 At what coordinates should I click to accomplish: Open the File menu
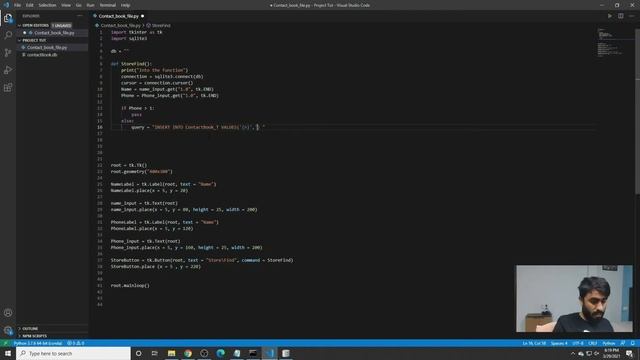coord(18,5)
